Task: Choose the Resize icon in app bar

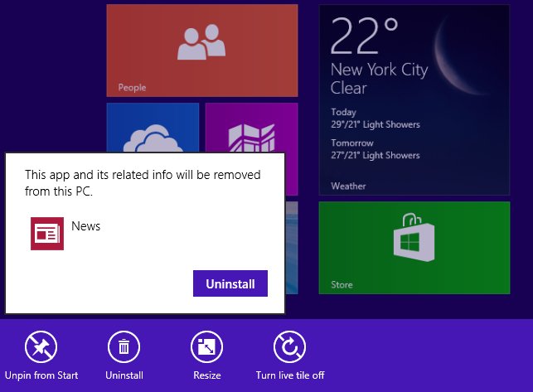Action: [206, 346]
